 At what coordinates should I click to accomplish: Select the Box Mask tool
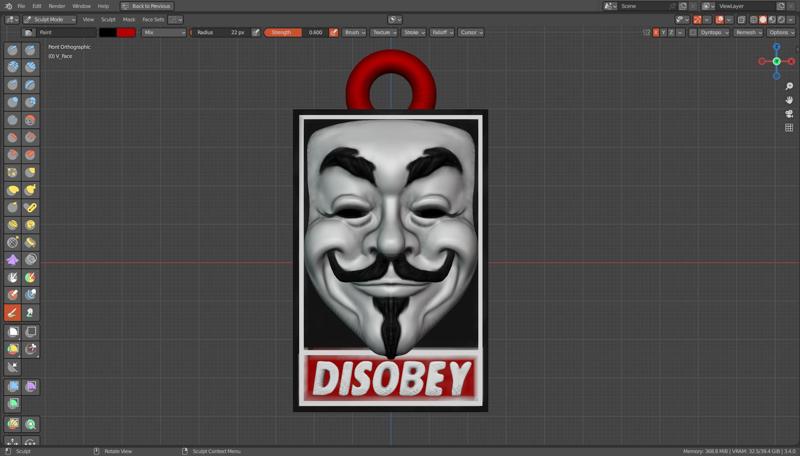[13, 332]
